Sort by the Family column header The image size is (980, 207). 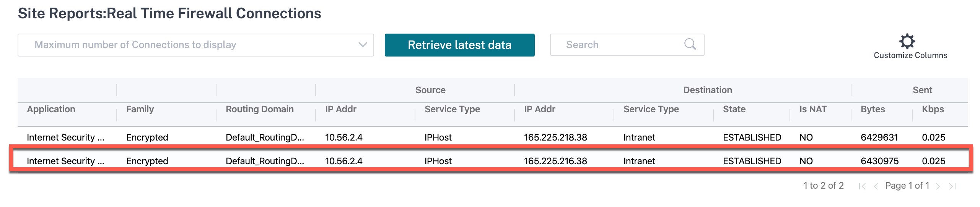[x=140, y=109]
